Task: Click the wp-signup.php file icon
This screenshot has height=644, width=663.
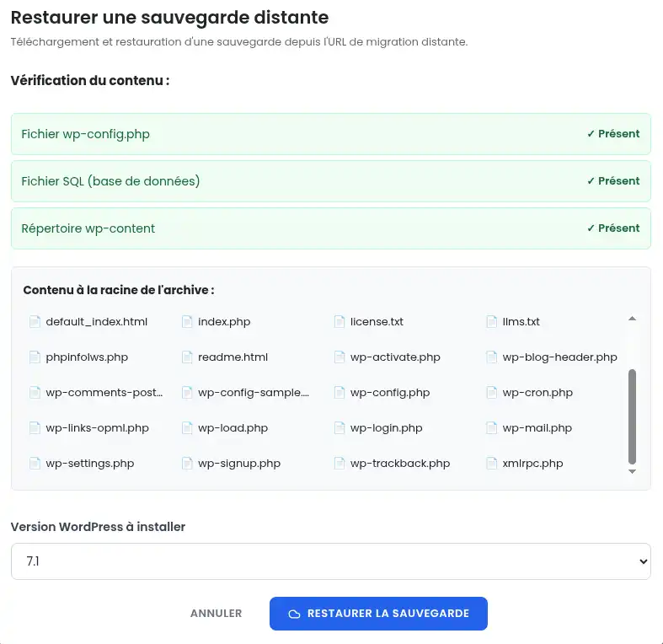Action: click(x=187, y=464)
